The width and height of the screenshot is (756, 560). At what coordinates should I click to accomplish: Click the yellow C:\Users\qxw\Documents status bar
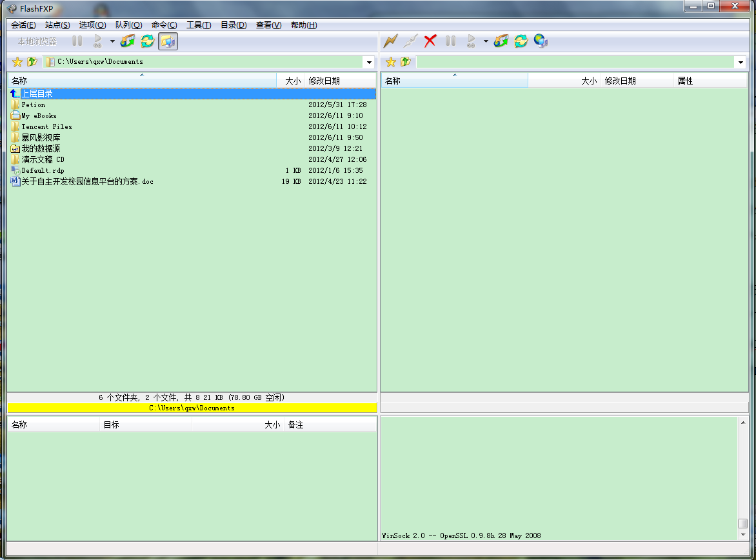192,408
